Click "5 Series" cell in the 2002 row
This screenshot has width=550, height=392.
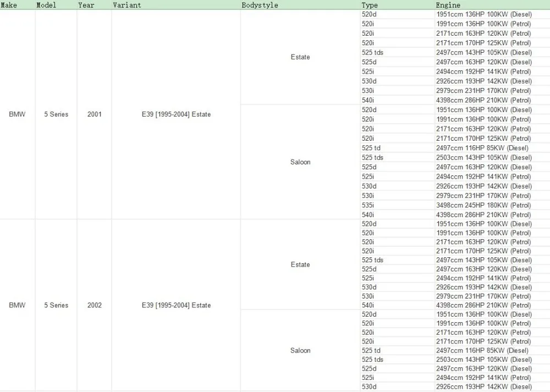tap(56, 305)
